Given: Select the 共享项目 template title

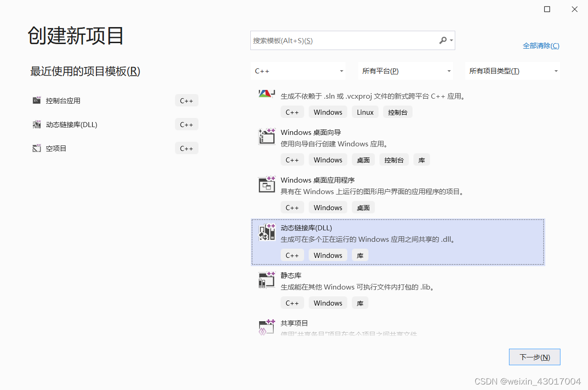Looking at the screenshot, I should [x=294, y=323].
